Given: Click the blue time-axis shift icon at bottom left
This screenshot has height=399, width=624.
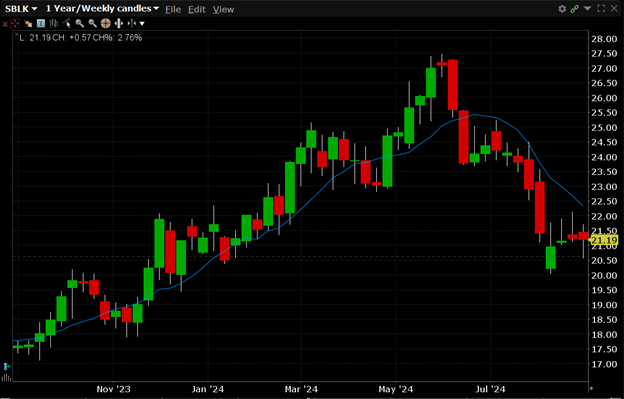Looking at the screenshot, I should (6, 366).
